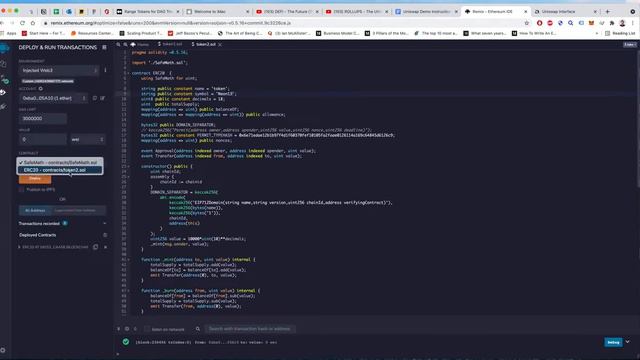Focus the Gas Limit input field
The width and height of the screenshot is (640, 360).
click(x=43, y=119)
